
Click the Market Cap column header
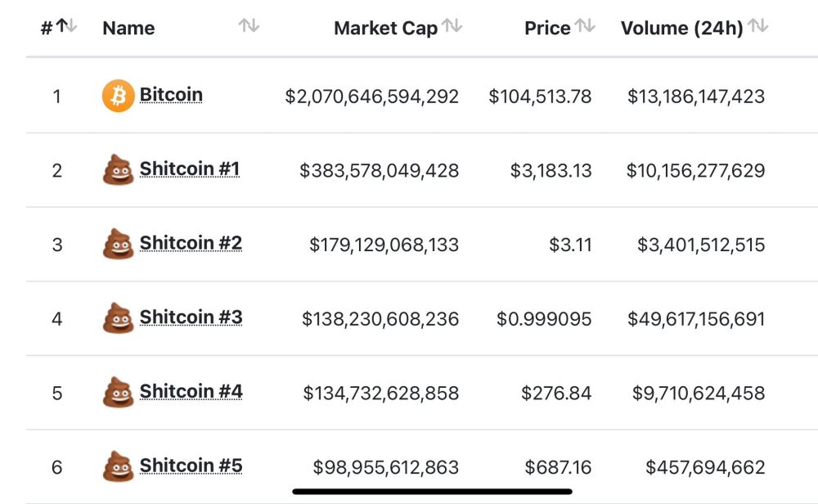coord(385,28)
